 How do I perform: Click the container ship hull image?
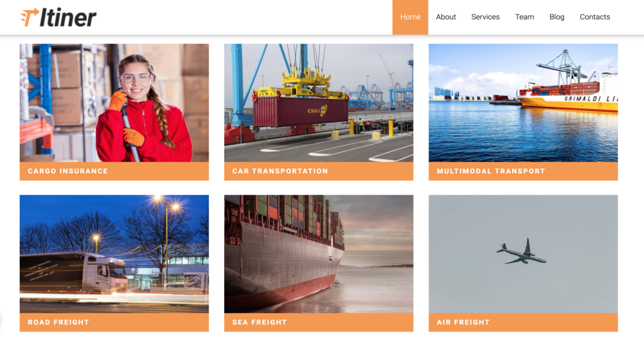click(319, 254)
